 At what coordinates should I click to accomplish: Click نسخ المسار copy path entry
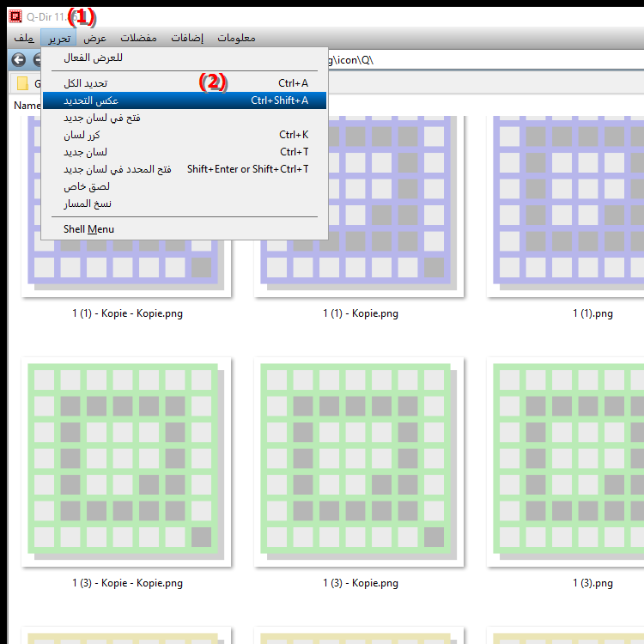pyautogui.click(x=185, y=204)
